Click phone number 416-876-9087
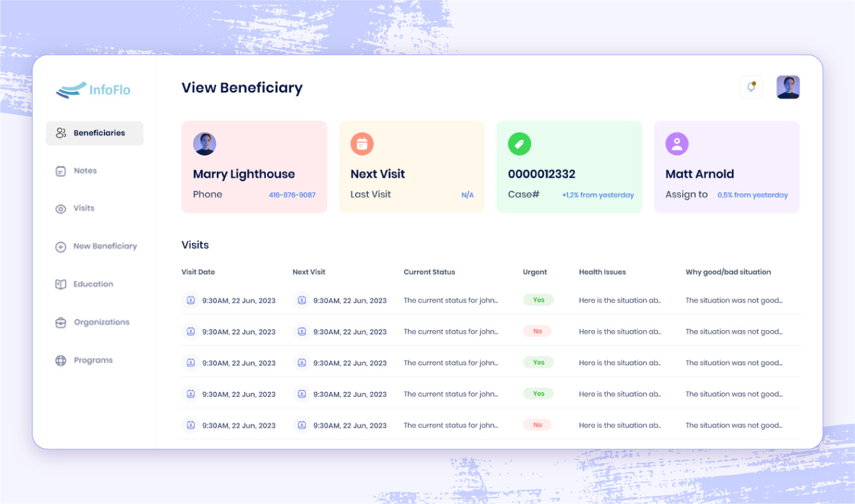Screen dimensions: 855x504 click(292, 195)
